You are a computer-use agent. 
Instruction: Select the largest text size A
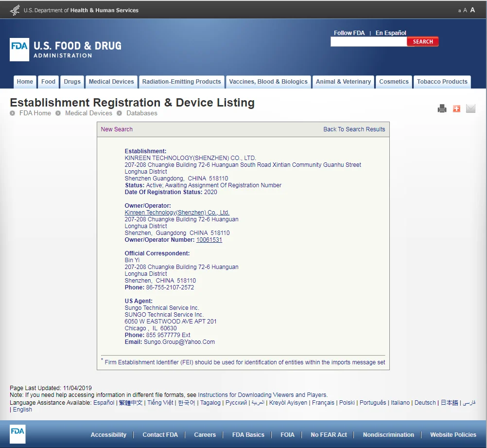tap(472, 10)
